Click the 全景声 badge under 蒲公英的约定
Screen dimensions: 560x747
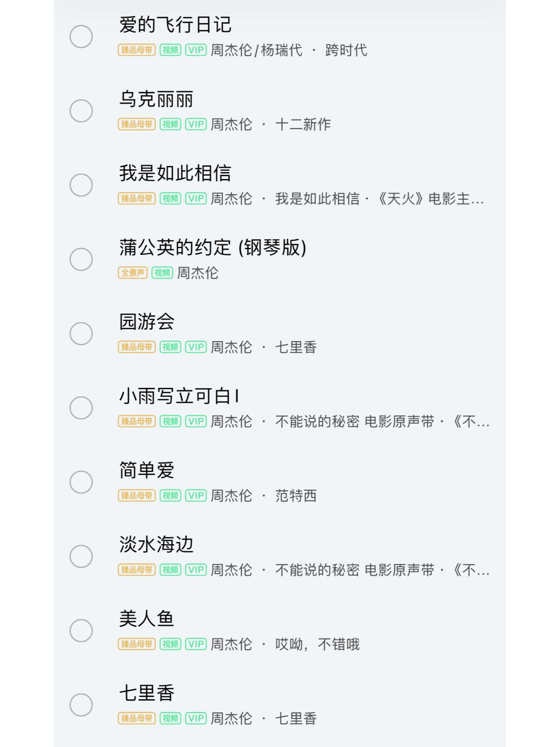(133, 273)
